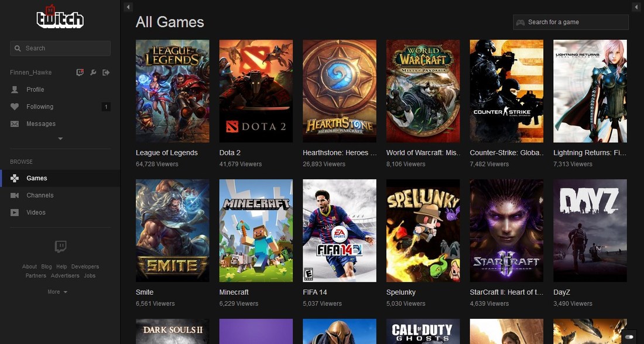Viewport: 644px width, 344px height.
Task: Browse Videos from the sidebar
Action: pyautogui.click(x=36, y=213)
